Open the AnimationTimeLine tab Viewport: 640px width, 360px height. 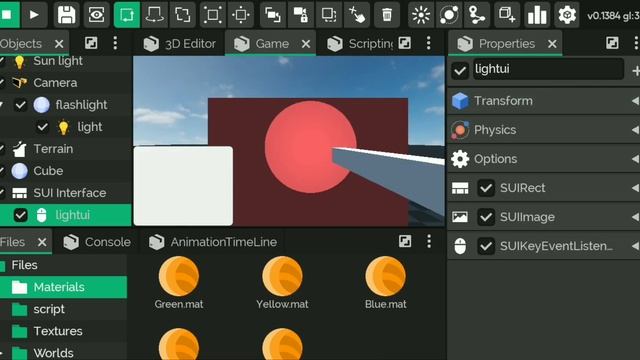pos(213,242)
